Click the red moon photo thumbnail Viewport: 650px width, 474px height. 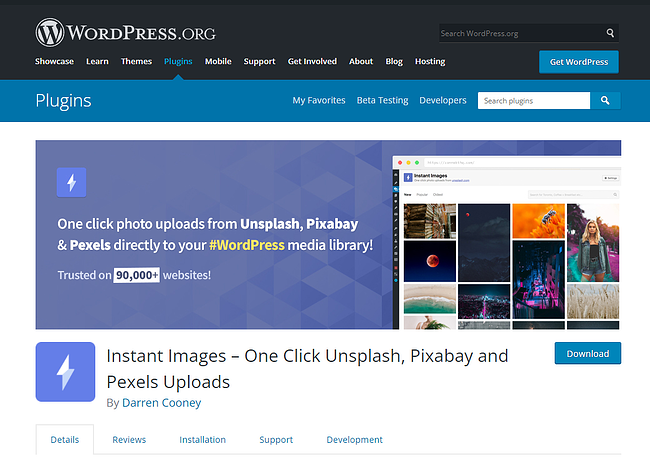pyautogui.click(x=430, y=261)
